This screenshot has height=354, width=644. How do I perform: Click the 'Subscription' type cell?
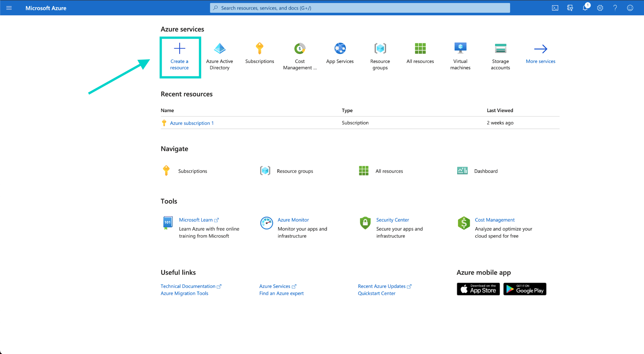point(355,123)
